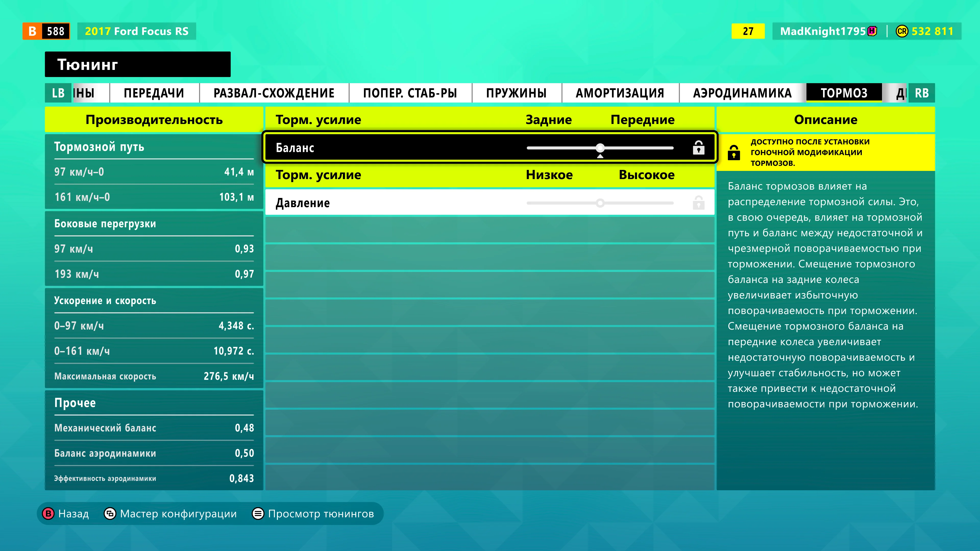Click the Задние column label
980x551 pixels.
549,120
